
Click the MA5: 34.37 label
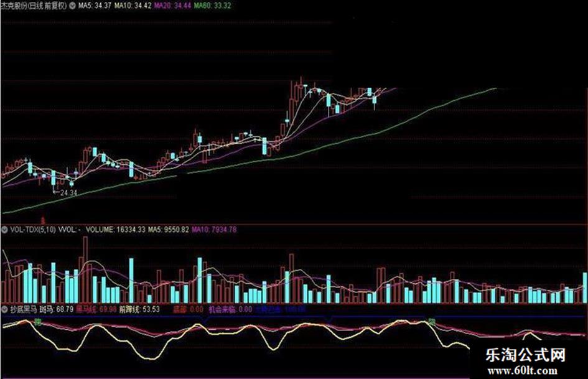coord(95,6)
